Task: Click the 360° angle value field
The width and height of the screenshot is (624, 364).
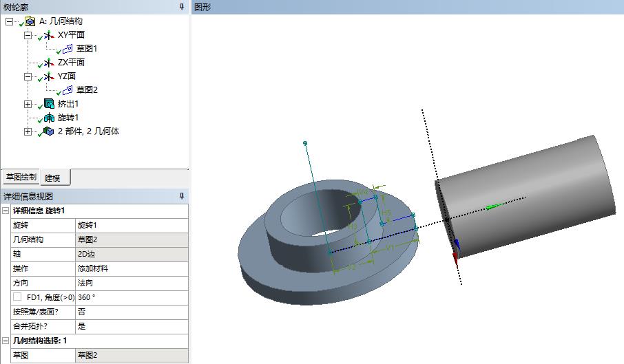Action: coord(131,297)
